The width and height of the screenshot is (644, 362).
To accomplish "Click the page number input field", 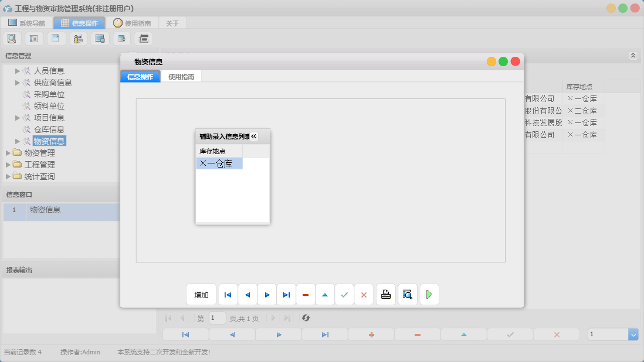I will point(217,318).
